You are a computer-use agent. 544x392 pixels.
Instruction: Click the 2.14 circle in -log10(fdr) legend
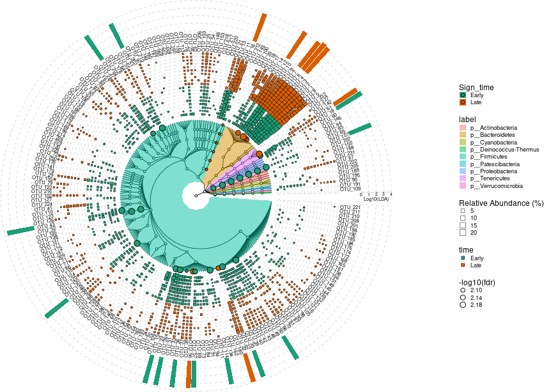[x=463, y=298]
